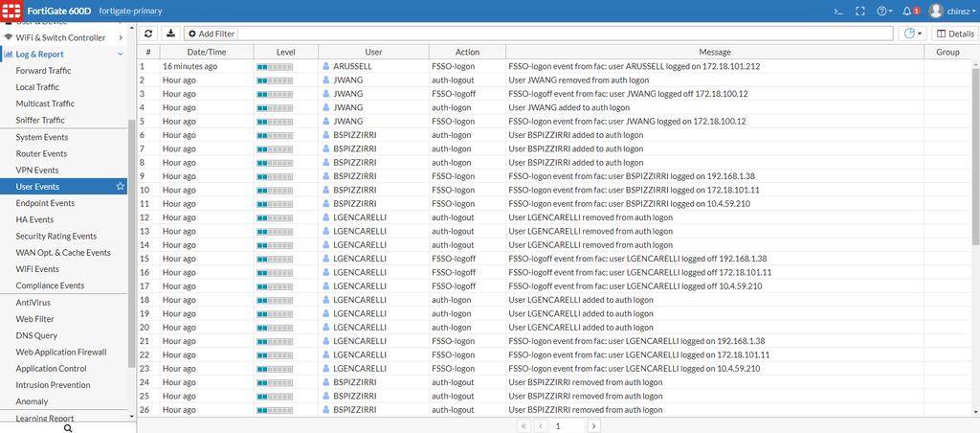The image size is (980, 433).
Task: Open Router Events
Action: (41, 153)
